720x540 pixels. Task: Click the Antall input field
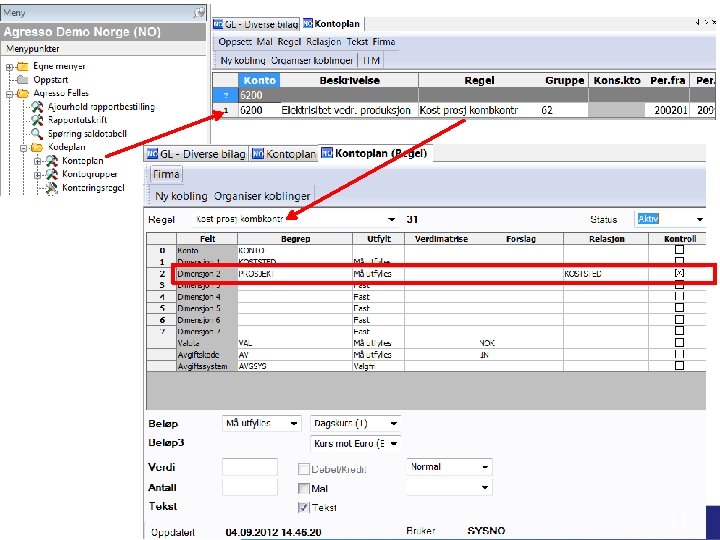(x=250, y=487)
